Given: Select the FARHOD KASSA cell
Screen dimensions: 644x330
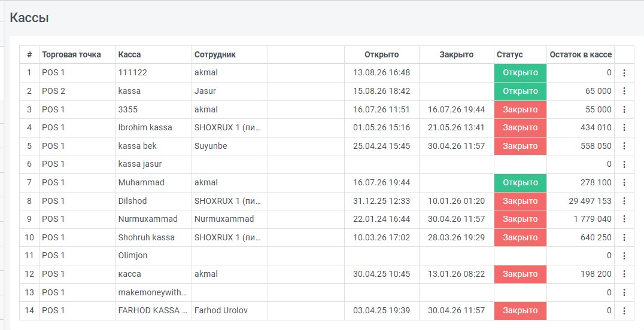Looking at the screenshot, I should click(153, 311).
